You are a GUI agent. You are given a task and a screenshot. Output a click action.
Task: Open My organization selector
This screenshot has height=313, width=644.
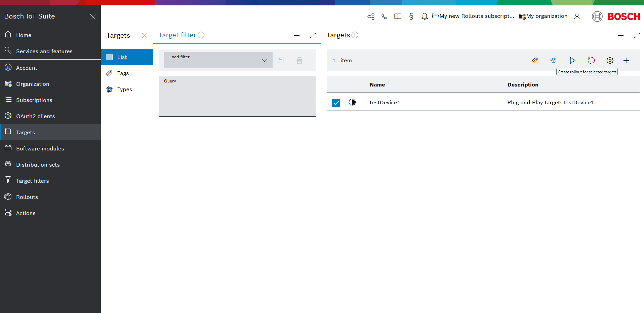543,16
